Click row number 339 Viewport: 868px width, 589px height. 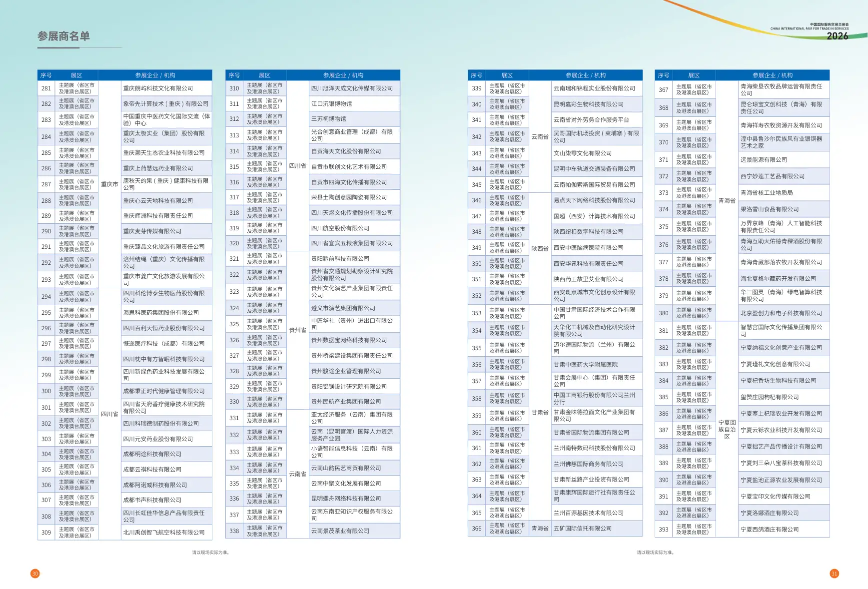pos(477,88)
